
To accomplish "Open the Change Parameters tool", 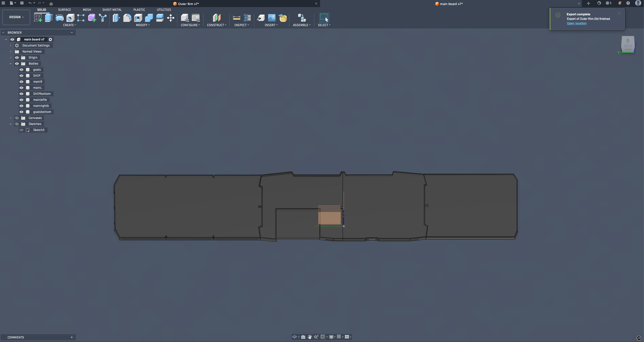I will [196, 18].
